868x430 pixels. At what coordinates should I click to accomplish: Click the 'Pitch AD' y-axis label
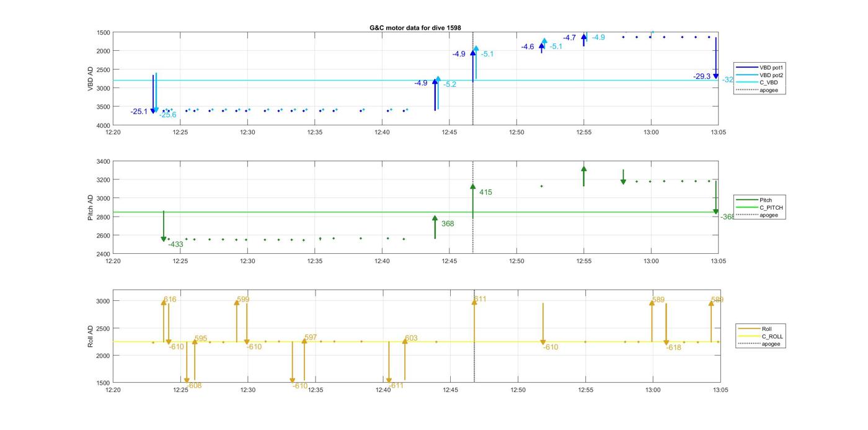(x=91, y=208)
